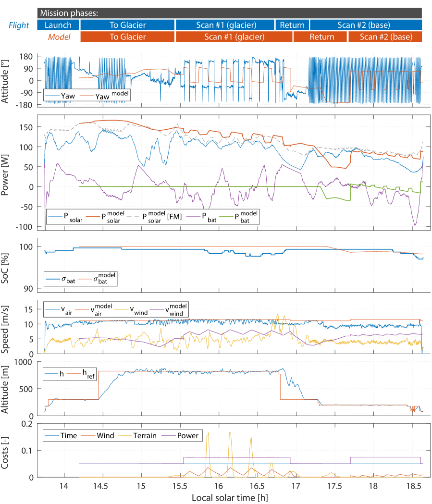Click the "h ref" legend entry

point(81,374)
